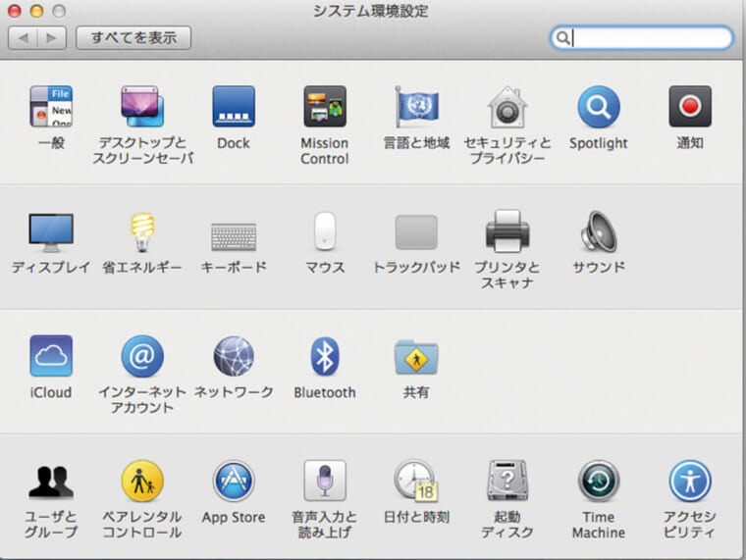This screenshot has height=560, width=746.
Task: Open ディスプレイ (Displays) preferences
Action: (x=51, y=232)
